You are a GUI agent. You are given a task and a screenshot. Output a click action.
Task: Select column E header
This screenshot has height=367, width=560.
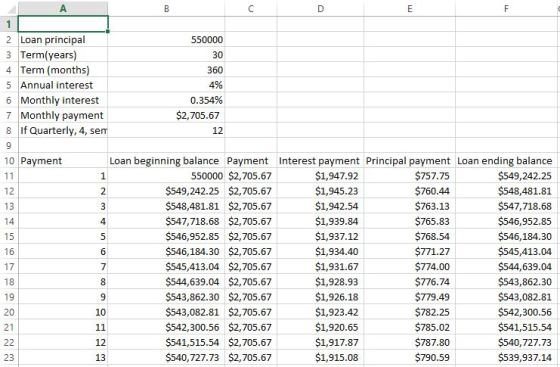[x=410, y=8]
